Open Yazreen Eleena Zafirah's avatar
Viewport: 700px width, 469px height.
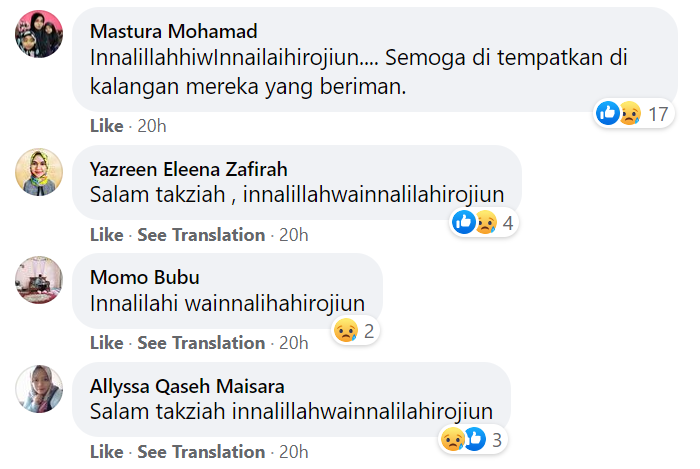40,173
